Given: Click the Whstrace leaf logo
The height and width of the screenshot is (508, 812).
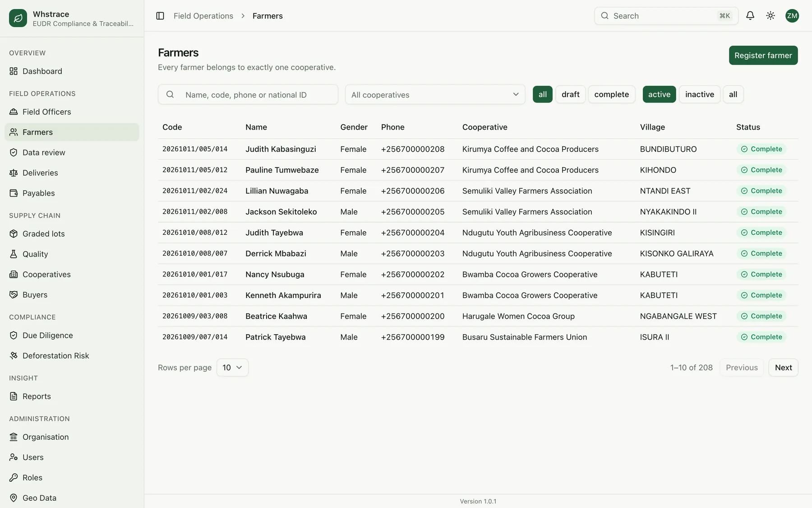Looking at the screenshot, I should 18,18.
